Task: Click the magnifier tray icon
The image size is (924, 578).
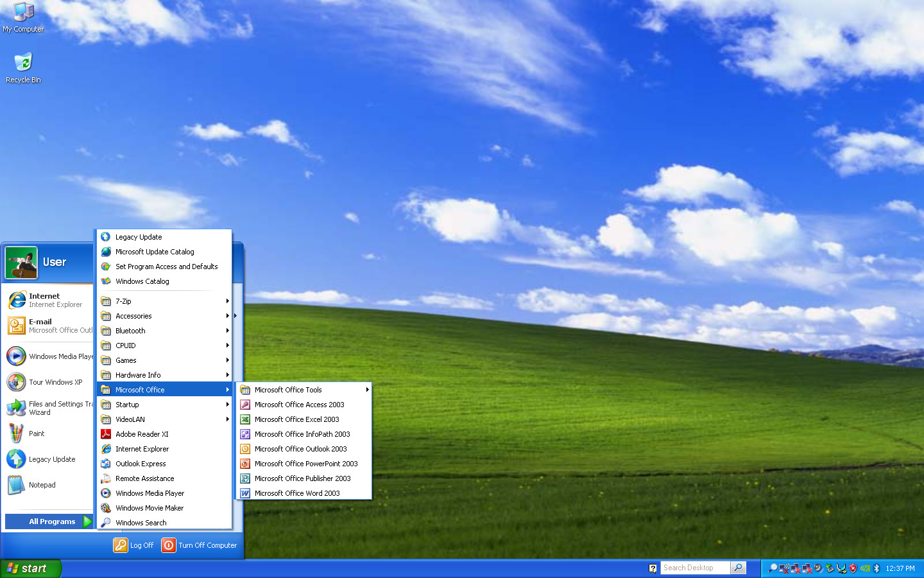Action: 772,568
